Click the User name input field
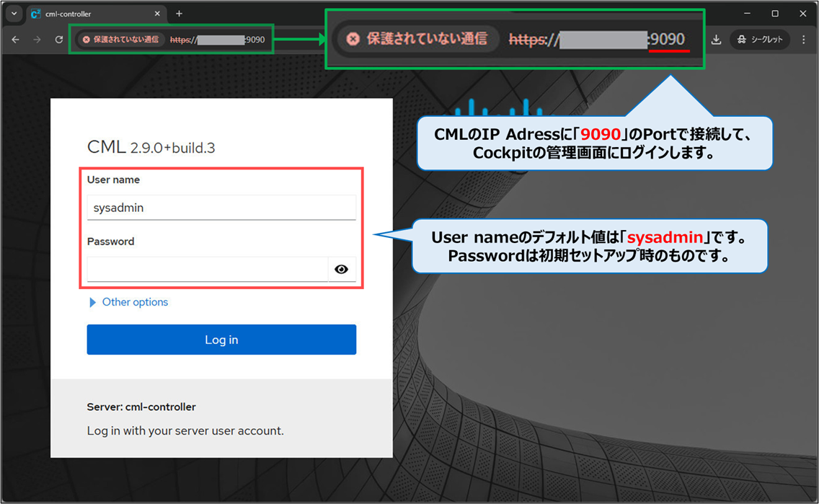This screenshot has height=504, width=819. tap(221, 208)
